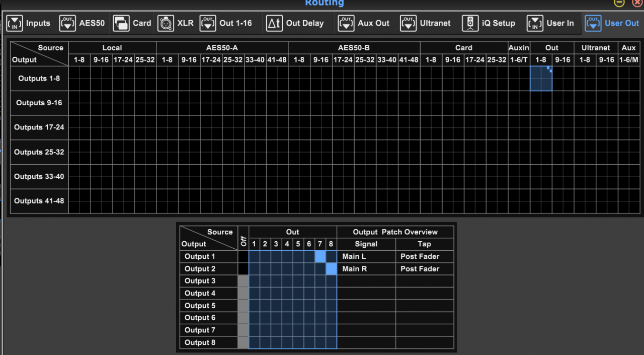Click the AES50-B source group header
Screen dimensions: 644x355
(354, 48)
